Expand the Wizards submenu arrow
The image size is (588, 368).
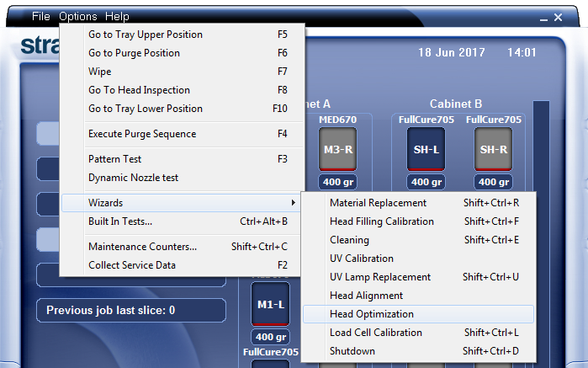[x=293, y=203]
